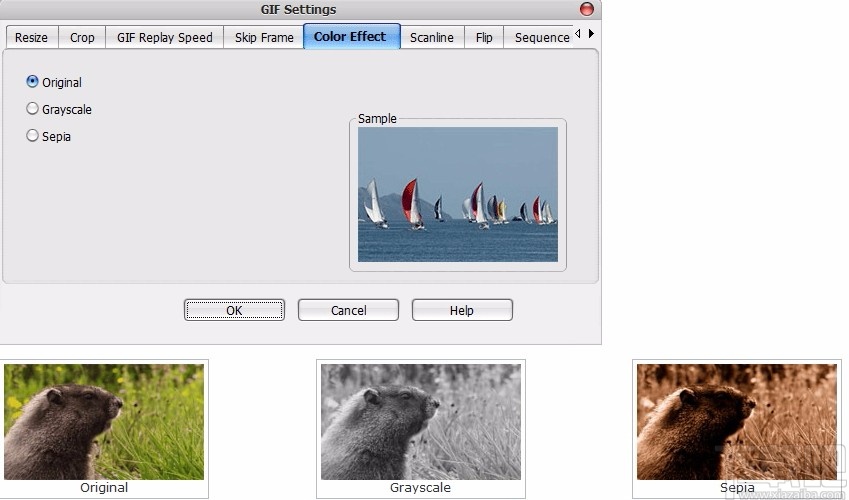Click the Grayscale marmot example image
The height and width of the screenshot is (500, 849).
[x=421, y=421]
